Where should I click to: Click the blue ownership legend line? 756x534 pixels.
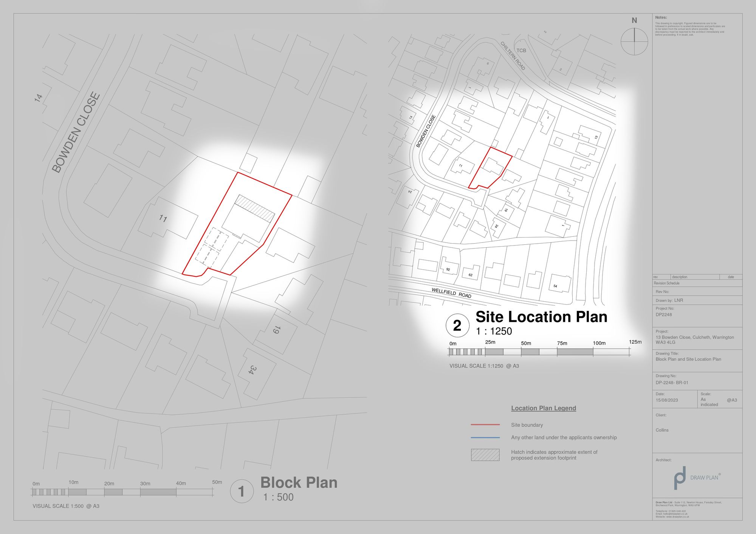[485, 438]
